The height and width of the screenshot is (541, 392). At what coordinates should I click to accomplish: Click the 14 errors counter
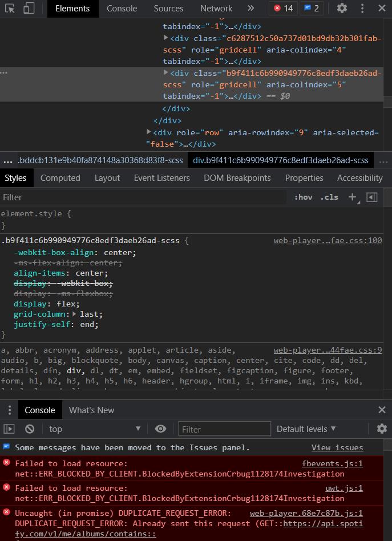(x=283, y=9)
